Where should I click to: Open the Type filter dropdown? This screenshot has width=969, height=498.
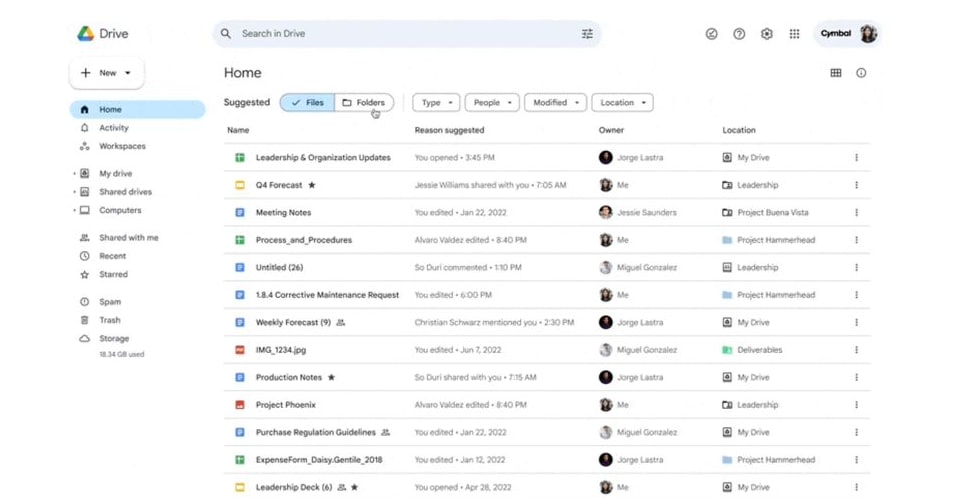point(436,102)
